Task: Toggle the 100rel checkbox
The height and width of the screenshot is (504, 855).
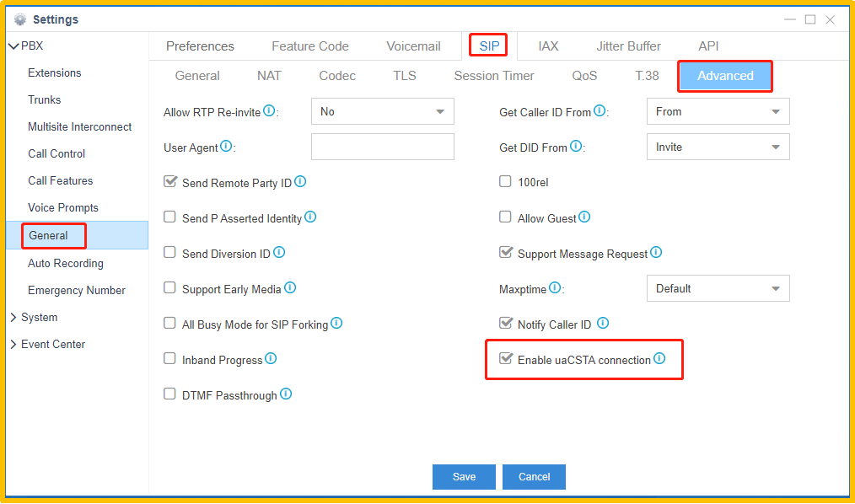Action: [x=505, y=181]
